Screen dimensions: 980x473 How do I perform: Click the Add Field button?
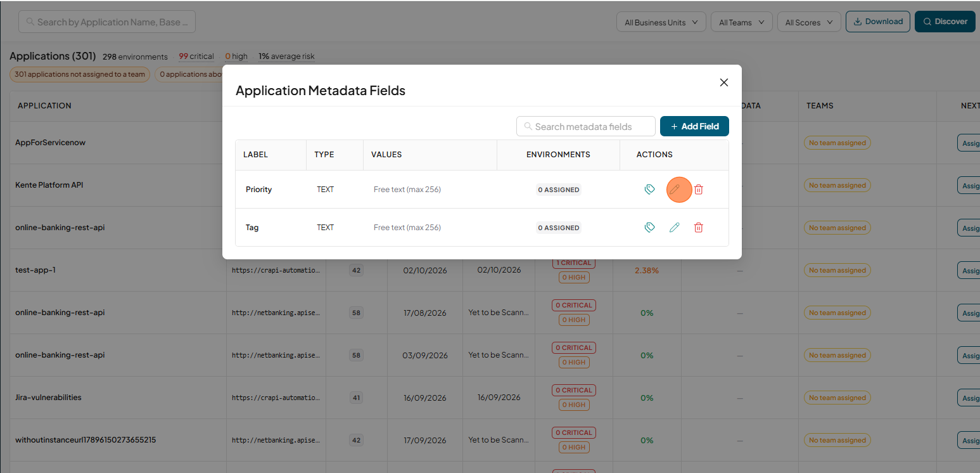coord(694,126)
